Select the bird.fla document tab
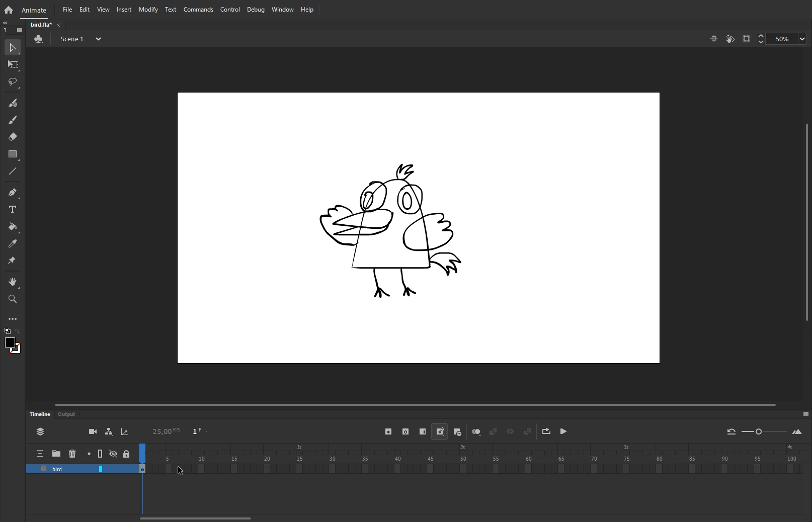Screen dimensions: 812x522 tap(41, 25)
